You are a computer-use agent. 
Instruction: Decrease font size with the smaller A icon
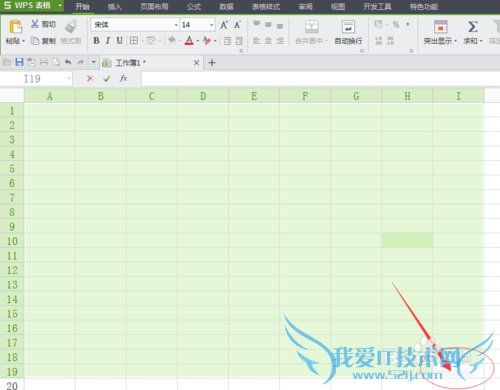click(x=237, y=25)
